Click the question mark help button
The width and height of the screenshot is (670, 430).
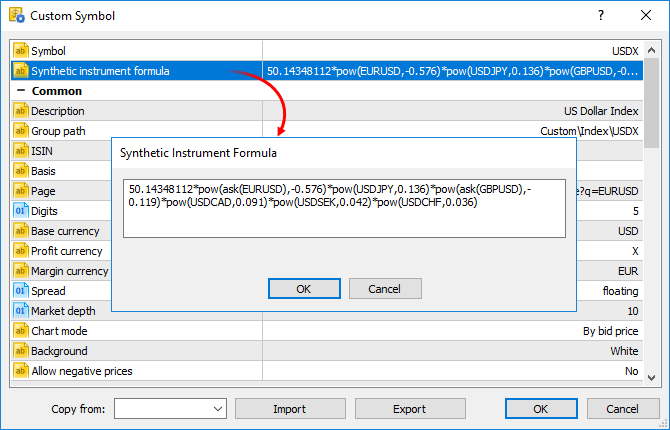[x=601, y=15]
